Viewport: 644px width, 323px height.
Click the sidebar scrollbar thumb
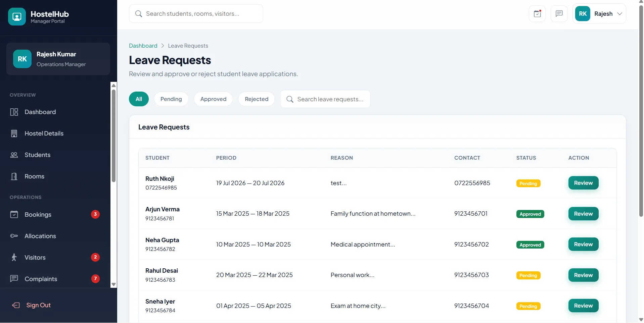pyautogui.click(x=113, y=136)
